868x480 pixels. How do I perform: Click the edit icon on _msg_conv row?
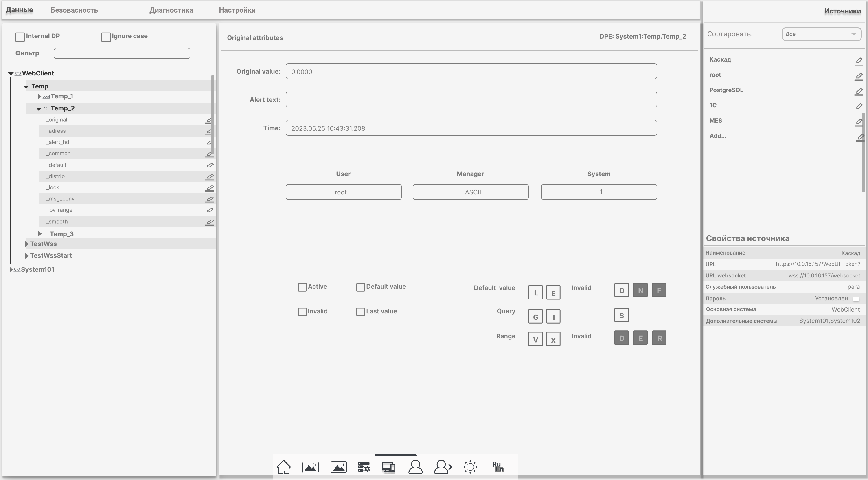[210, 200]
